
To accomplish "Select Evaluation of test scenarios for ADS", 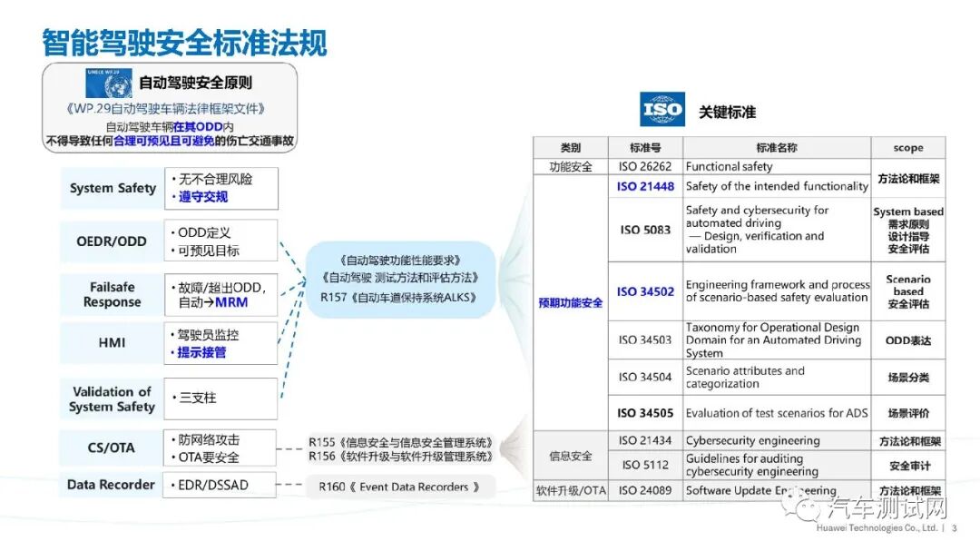I will coord(777,413).
